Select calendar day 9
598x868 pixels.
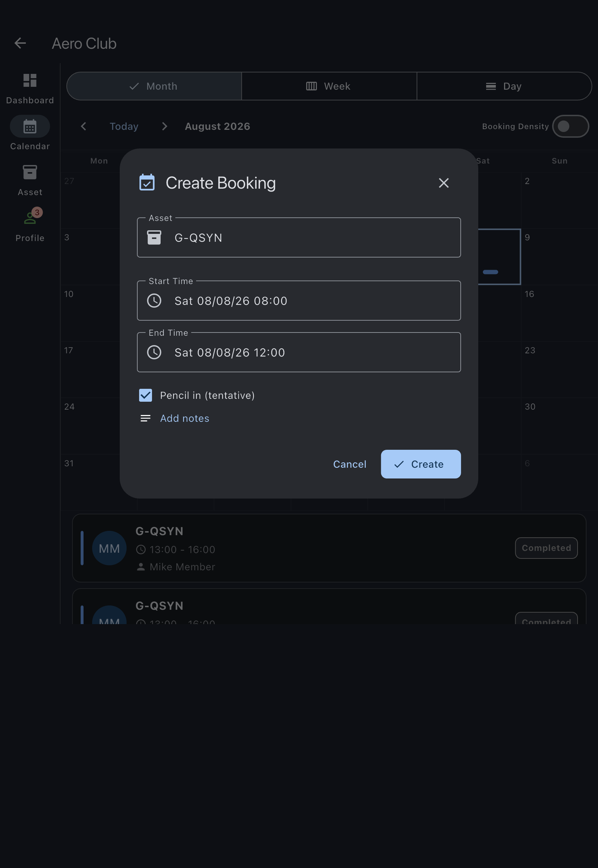tap(559, 257)
